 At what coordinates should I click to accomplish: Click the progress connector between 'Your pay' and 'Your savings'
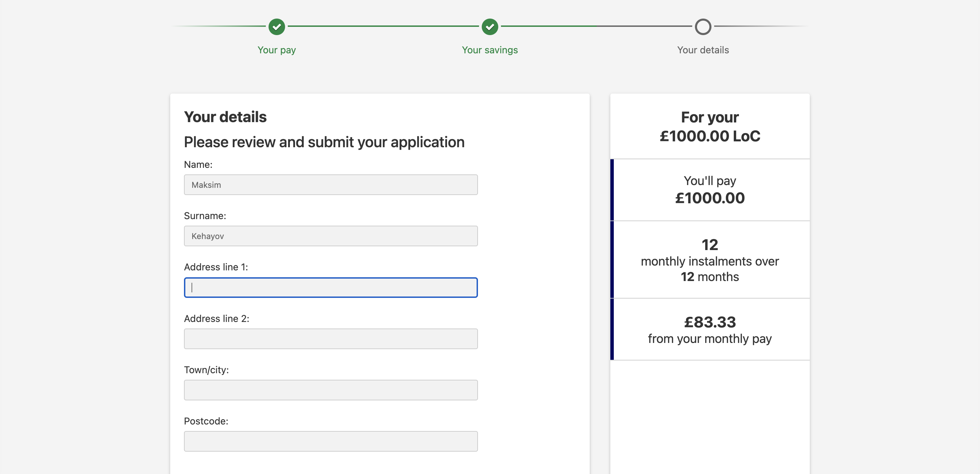pyautogui.click(x=382, y=26)
